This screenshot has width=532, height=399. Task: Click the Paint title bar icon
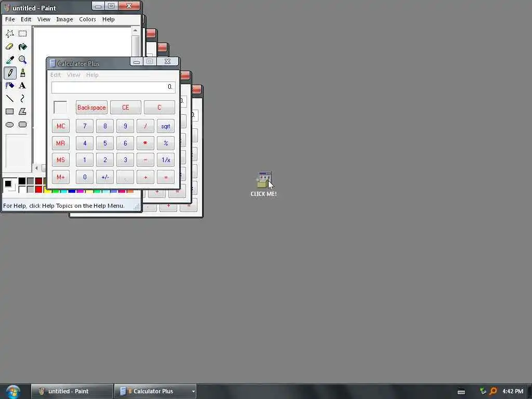click(x=7, y=7)
